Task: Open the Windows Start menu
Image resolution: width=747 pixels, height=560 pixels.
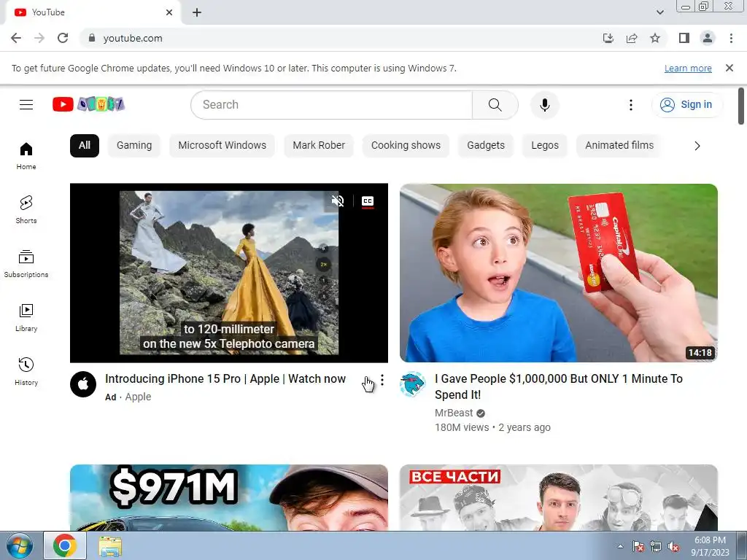Action: (x=19, y=545)
